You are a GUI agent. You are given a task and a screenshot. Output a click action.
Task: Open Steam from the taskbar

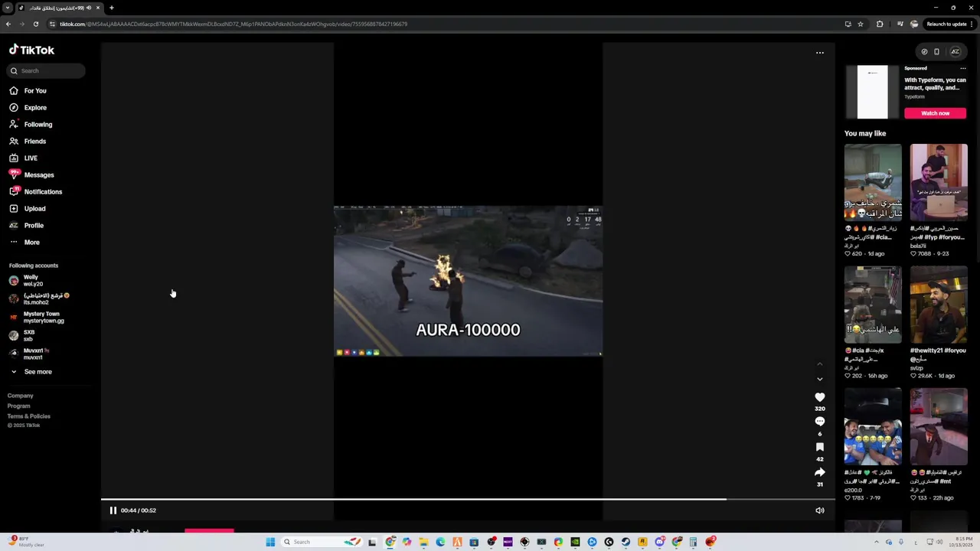tap(626, 542)
